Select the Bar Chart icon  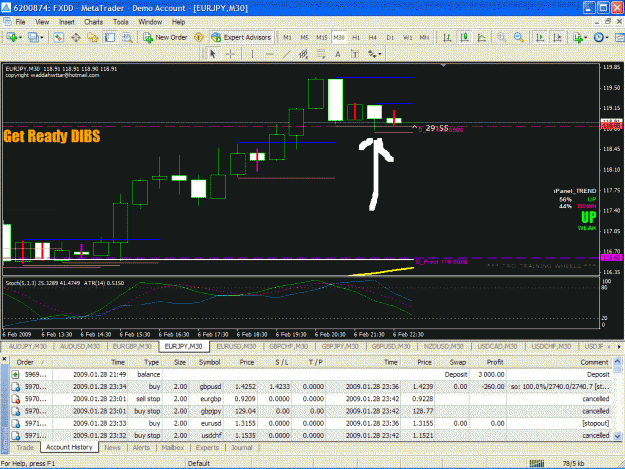click(447, 37)
